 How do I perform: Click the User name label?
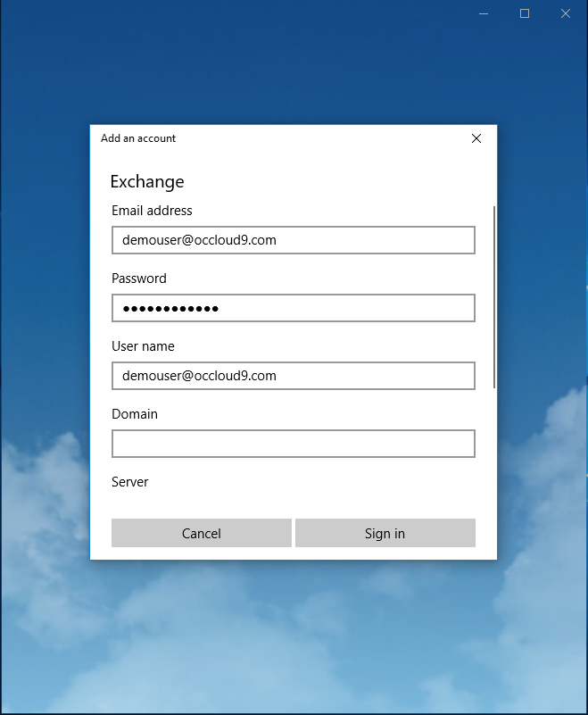point(143,346)
